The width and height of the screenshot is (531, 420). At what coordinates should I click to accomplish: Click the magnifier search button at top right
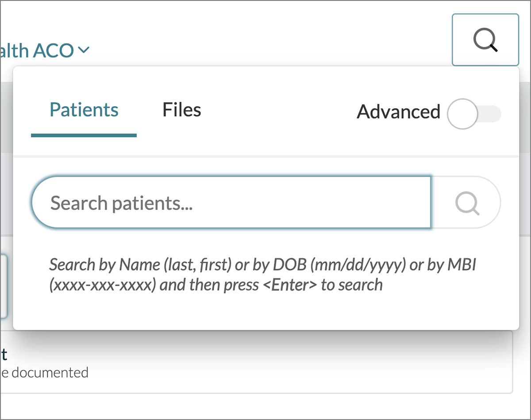coord(485,40)
